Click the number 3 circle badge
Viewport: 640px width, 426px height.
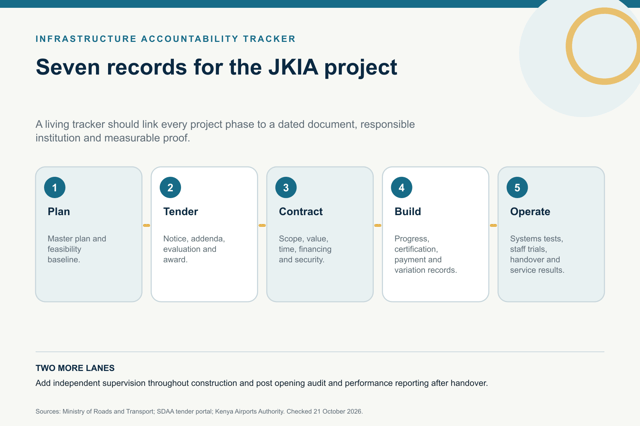click(x=286, y=187)
